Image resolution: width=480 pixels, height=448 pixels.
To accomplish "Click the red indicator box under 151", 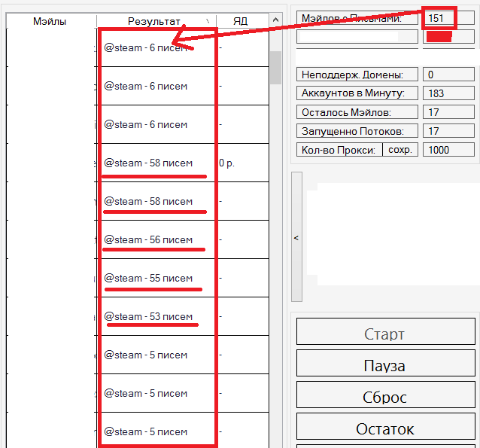I will (x=439, y=36).
